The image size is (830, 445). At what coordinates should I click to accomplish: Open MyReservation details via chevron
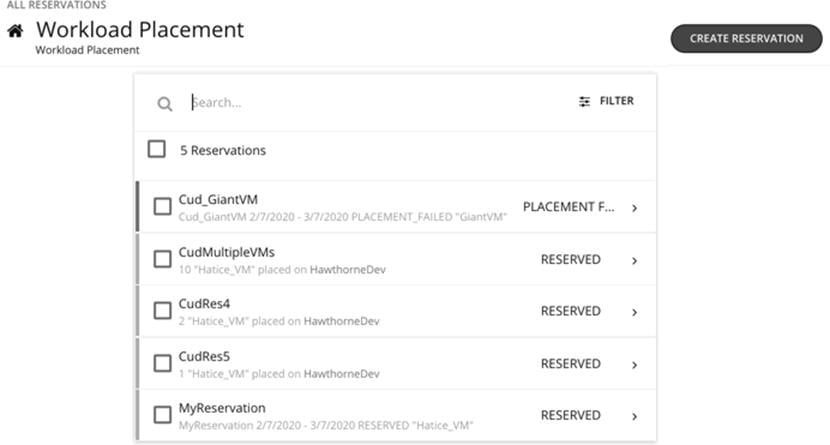pyautogui.click(x=635, y=416)
